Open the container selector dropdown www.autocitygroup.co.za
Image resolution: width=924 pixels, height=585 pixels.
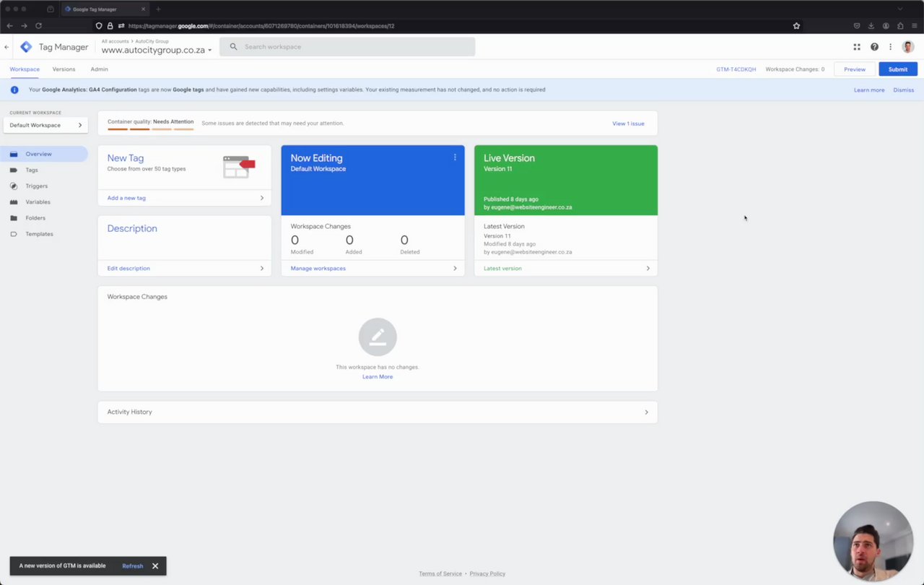click(x=157, y=51)
